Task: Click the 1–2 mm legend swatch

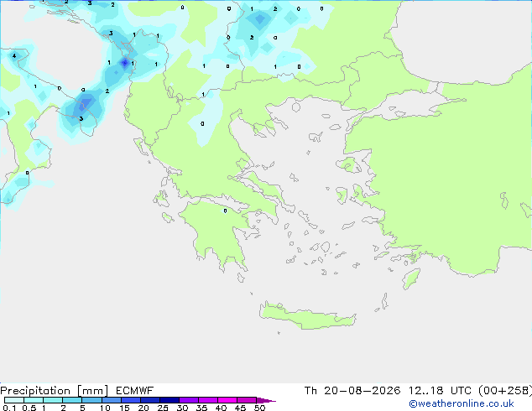Action: click(x=53, y=400)
